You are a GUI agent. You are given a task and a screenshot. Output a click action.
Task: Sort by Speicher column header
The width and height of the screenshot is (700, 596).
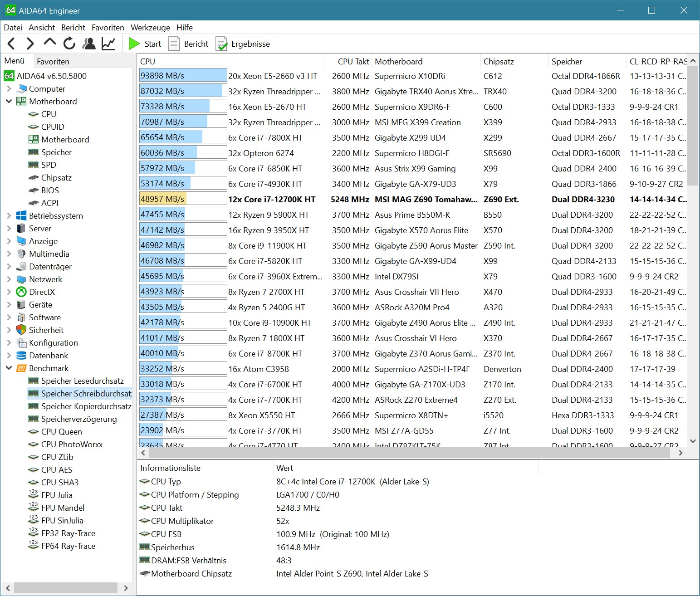(587, 61)
